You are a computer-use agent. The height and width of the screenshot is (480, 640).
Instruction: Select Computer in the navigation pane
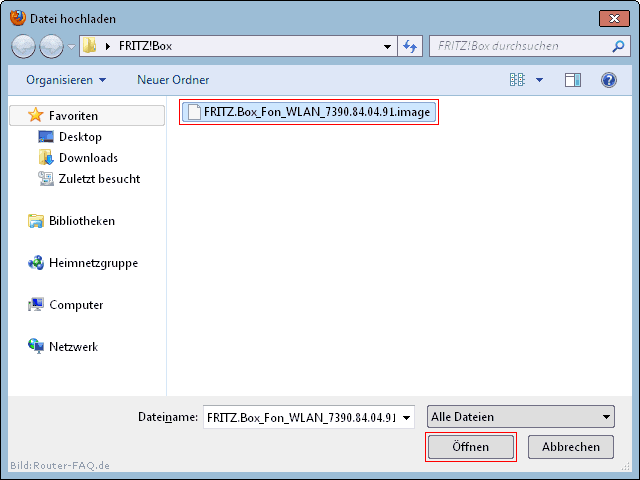76,305
